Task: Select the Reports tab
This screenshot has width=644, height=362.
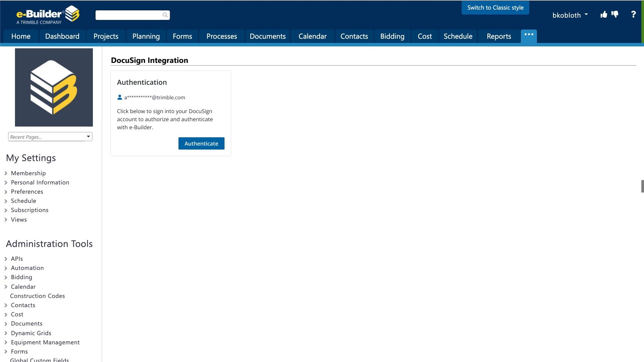Action: coord(499,36)
